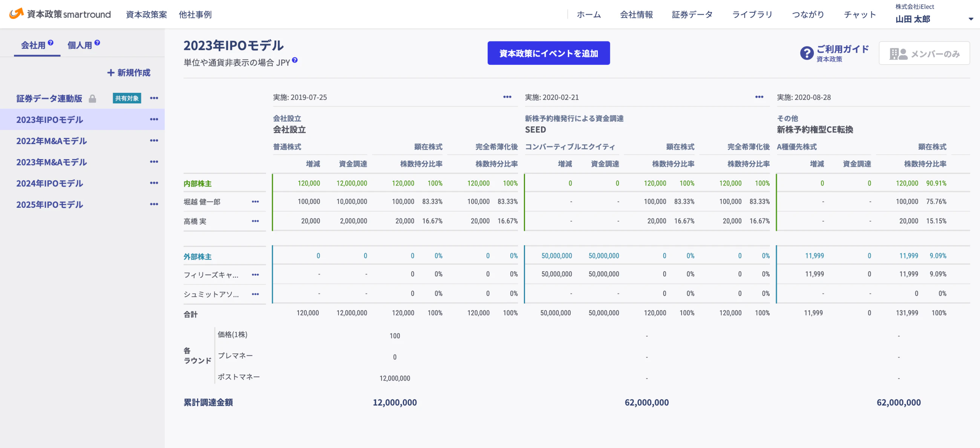980x448 pixels.
Task: Open three-dot menu for 証券データ連動版
Action: point(154,98)
